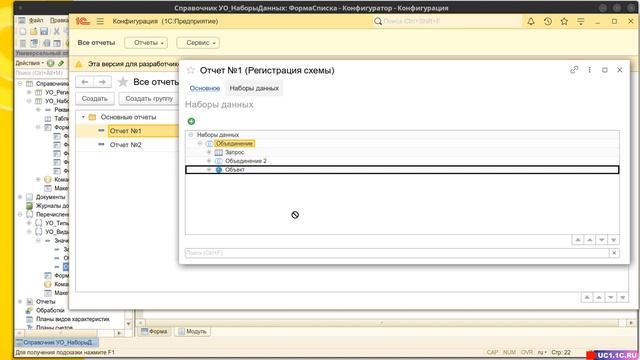Open notifications bell icon
Viewport: 640px width, 360px height.
tap(531, 21)
